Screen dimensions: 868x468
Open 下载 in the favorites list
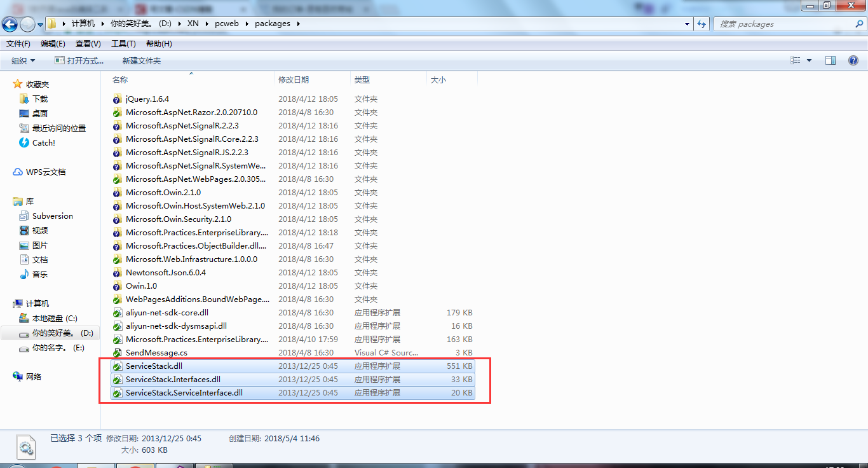click(x=40, y=99)
